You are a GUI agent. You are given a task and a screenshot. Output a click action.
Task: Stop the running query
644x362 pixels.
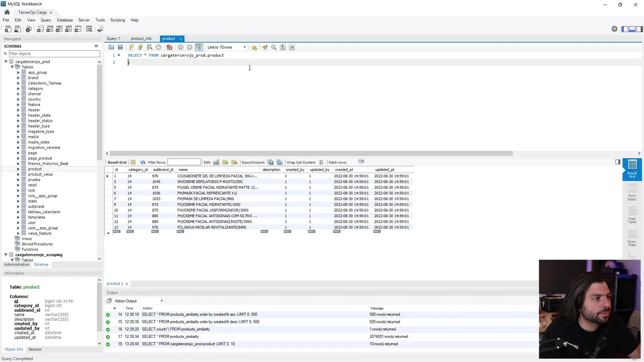[158, 47]
